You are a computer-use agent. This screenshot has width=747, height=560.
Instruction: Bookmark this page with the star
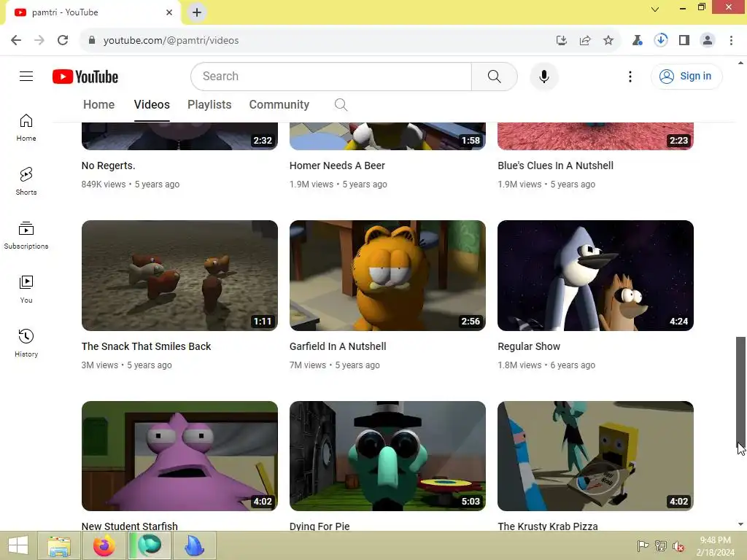click(608, 40)
